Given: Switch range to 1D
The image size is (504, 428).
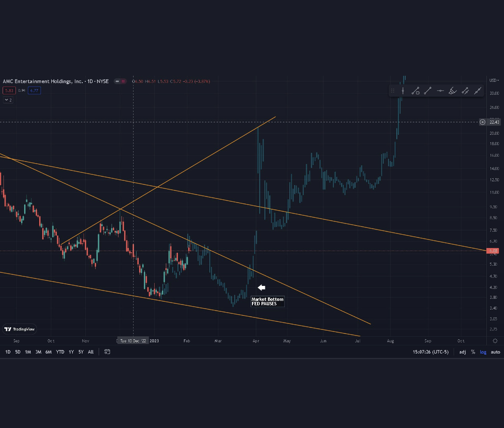Looking at the screenshot, I should pyautogui.click(x=8, y=352).
